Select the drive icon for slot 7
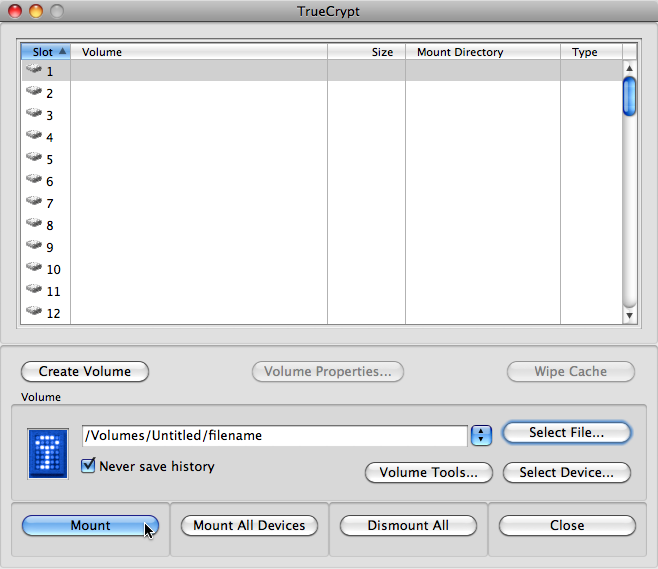Screen dimensions: 658x569 pyautogui.click(x=34, y=201)
